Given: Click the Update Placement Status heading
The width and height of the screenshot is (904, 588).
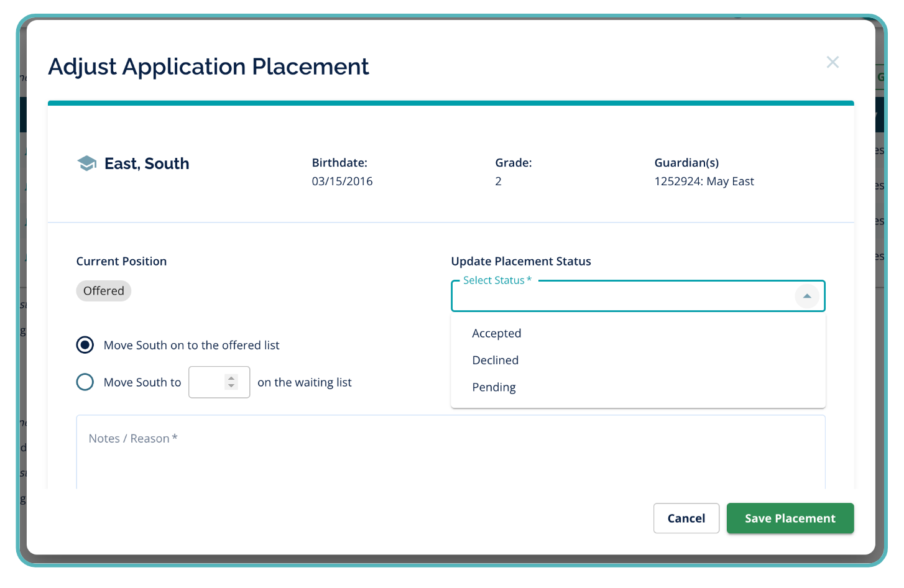Looking at the screenshot, I should click(520, 262).
